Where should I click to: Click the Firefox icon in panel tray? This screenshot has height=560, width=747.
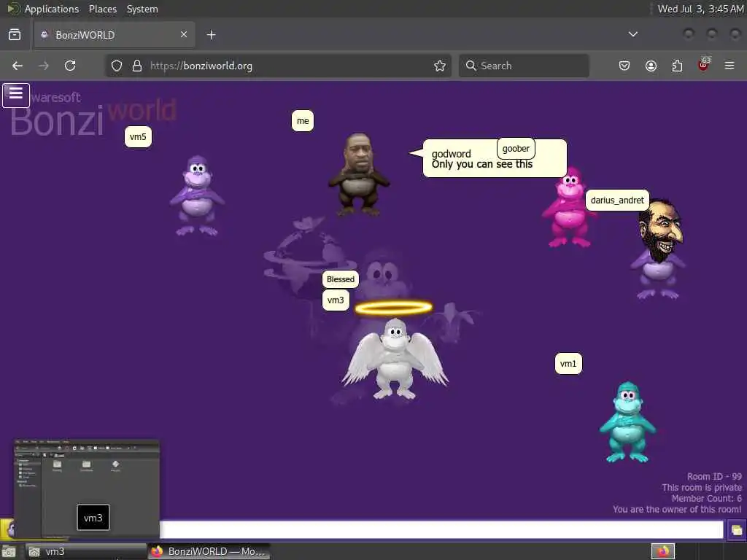(662, 551)
